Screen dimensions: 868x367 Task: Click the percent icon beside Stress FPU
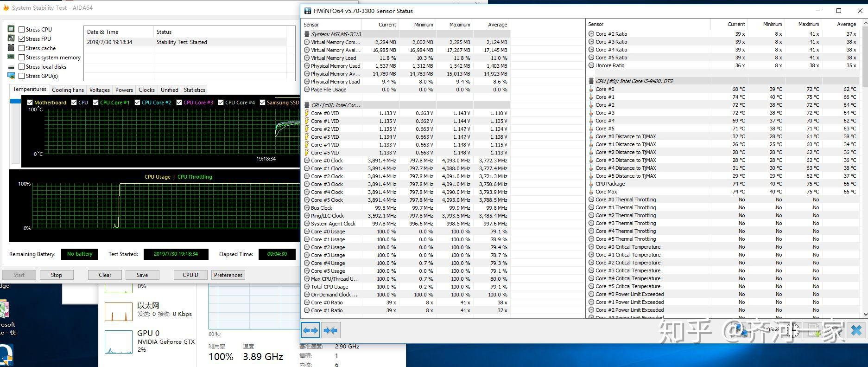click(11, 39)
